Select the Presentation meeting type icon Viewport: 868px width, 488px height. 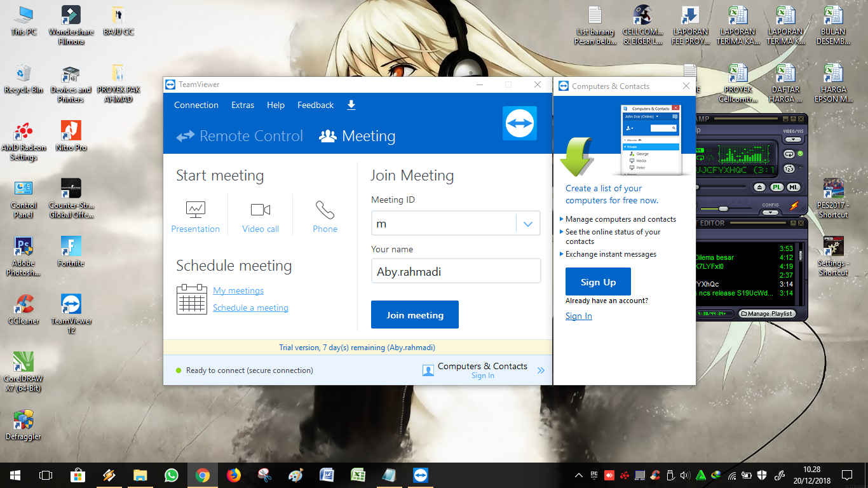(x=196, y=210)
